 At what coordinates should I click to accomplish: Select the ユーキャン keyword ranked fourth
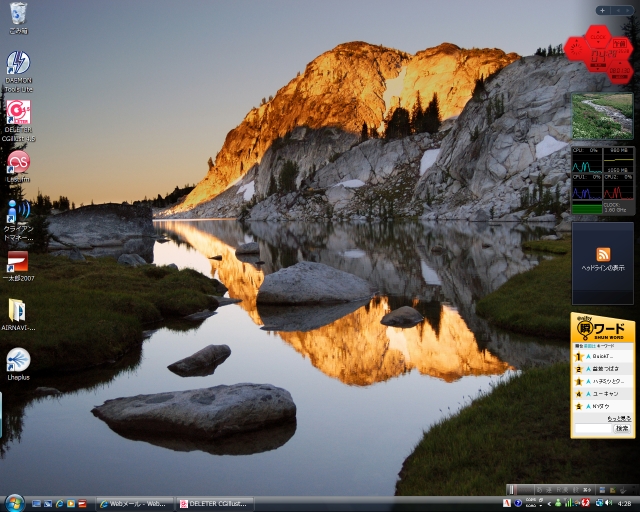pos(606,394)
